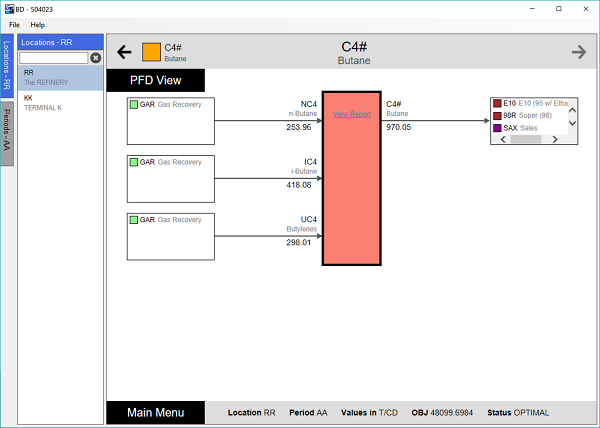Click the 98R Super destination icon
Screen dimensions: 600x428
(497, 115)
